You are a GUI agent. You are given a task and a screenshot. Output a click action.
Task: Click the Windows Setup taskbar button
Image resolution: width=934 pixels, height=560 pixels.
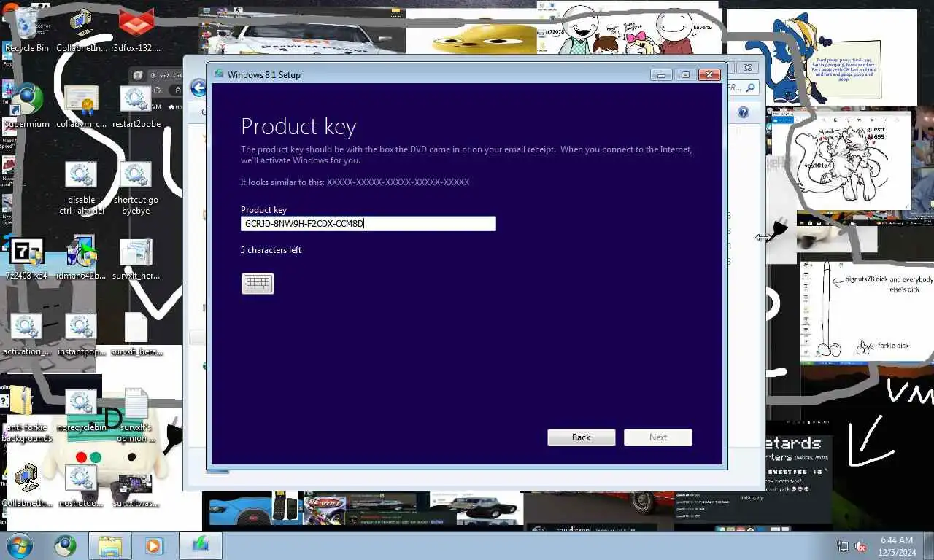[200, 545]
